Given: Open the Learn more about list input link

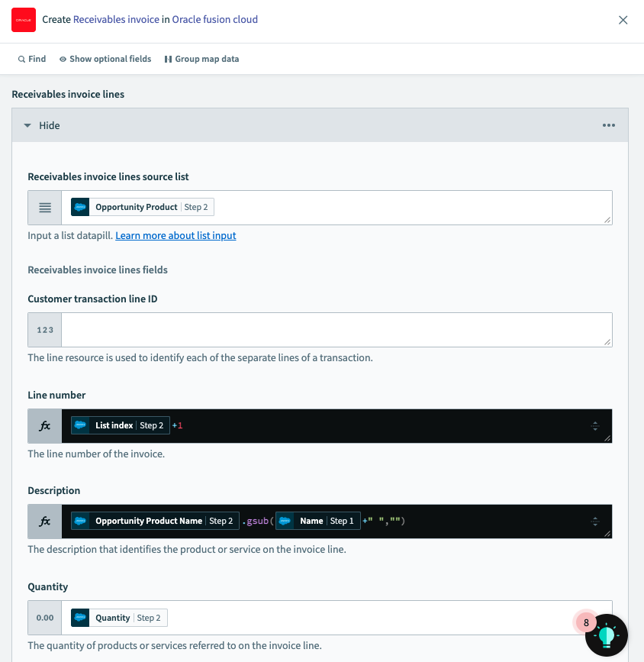Looking at the screenshot, I should click(175, 235).
